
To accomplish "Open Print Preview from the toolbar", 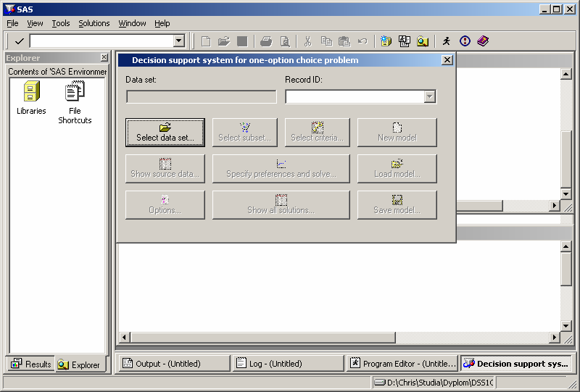I will coord(284,41).
